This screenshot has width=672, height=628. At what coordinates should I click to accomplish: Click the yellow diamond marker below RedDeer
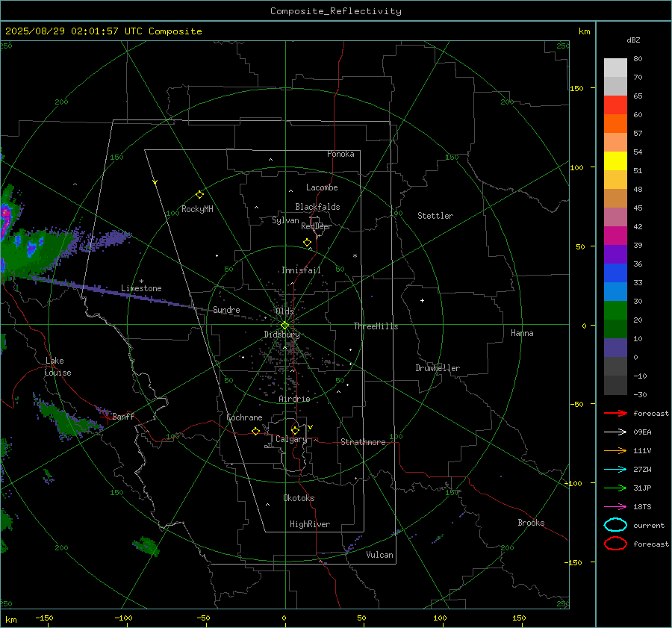point(308,243)
